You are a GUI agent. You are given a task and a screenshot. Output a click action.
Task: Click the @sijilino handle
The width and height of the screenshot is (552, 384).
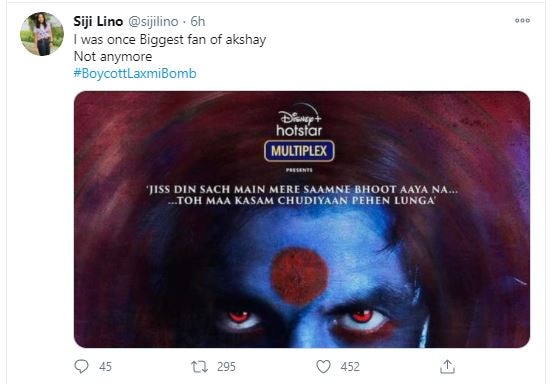coord(153,21)
